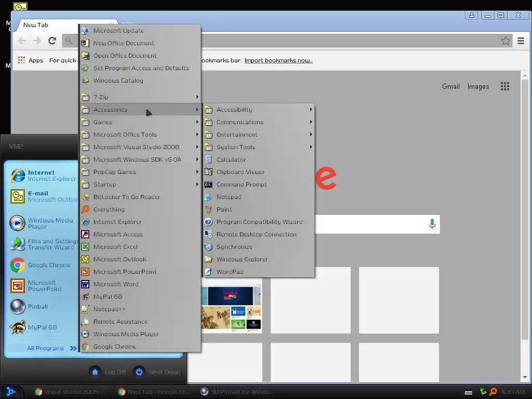Open E-mail Microsoft Outlook pinned item
The image size is (532, 399).
(43, 196)
